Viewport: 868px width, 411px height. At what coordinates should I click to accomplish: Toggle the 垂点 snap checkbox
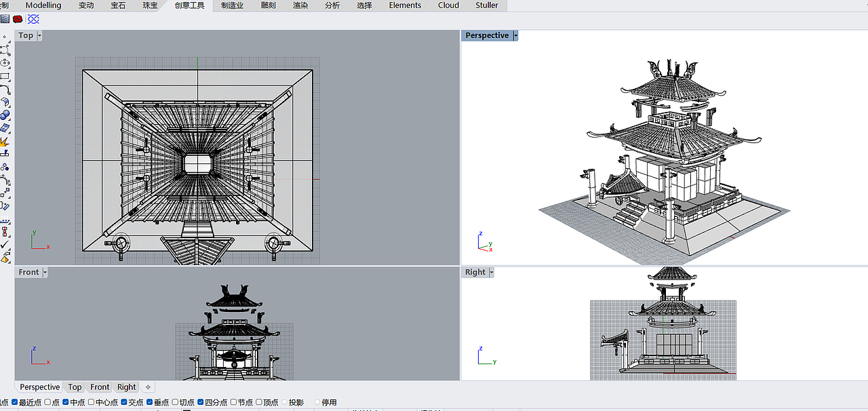(x=149, y=402)
